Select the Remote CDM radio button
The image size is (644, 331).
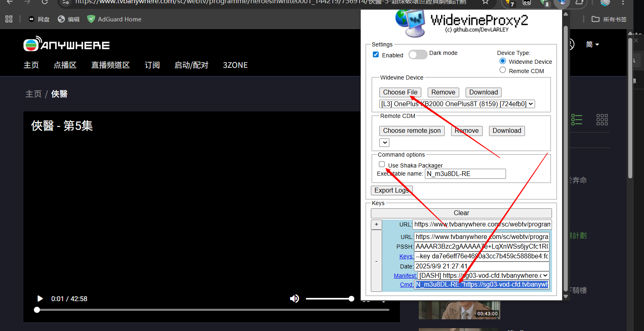(503, 70)
